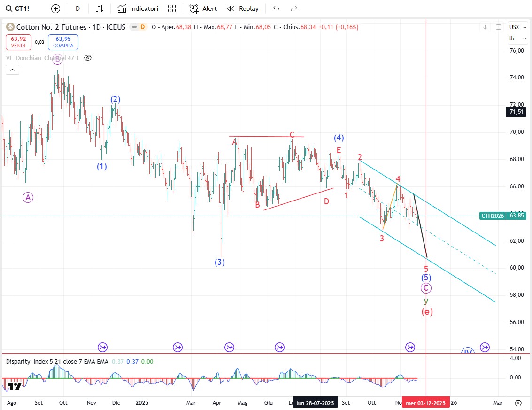Click the CTH2026 price label

click(x=493, y=216)
